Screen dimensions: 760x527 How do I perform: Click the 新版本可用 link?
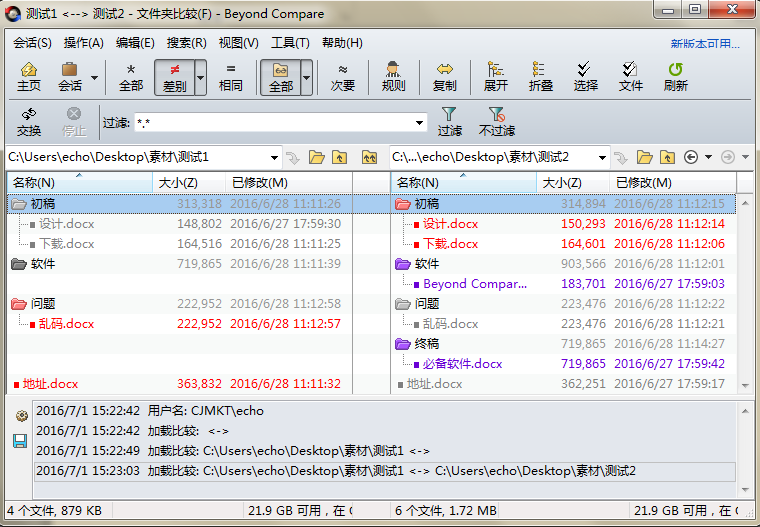[x=705, y=44]
